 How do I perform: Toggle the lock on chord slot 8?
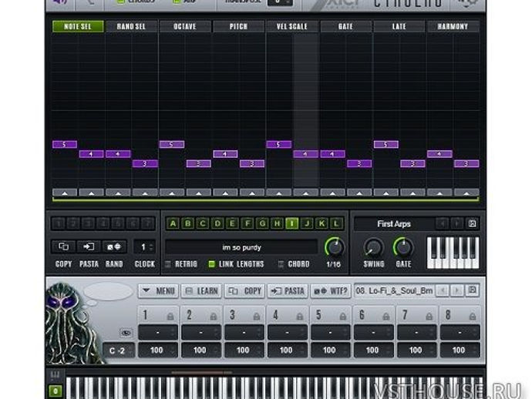[x=472, y=317]
